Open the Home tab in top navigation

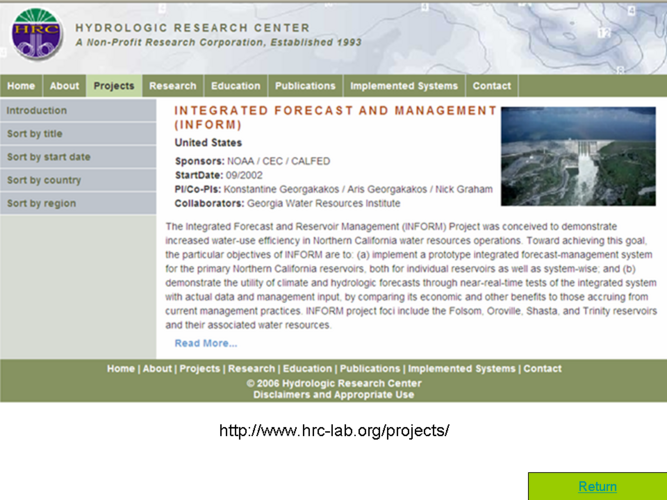pyautogui.click(x=21, y=86)
